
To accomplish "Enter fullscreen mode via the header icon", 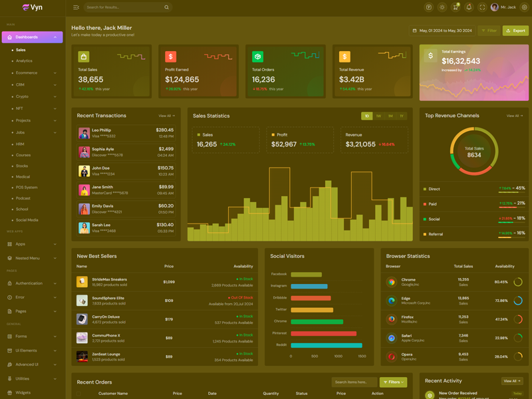I will 482,7.
